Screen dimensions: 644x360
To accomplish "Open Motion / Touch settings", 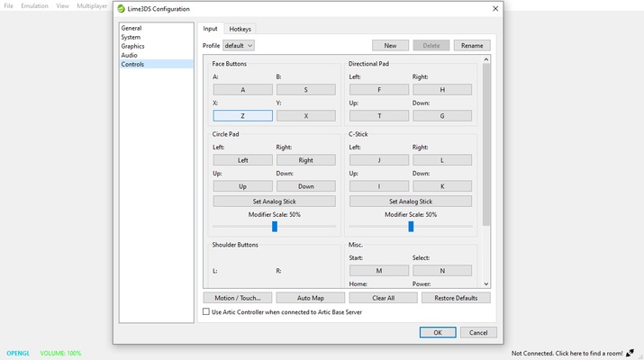I will click(x=238, y=298).
